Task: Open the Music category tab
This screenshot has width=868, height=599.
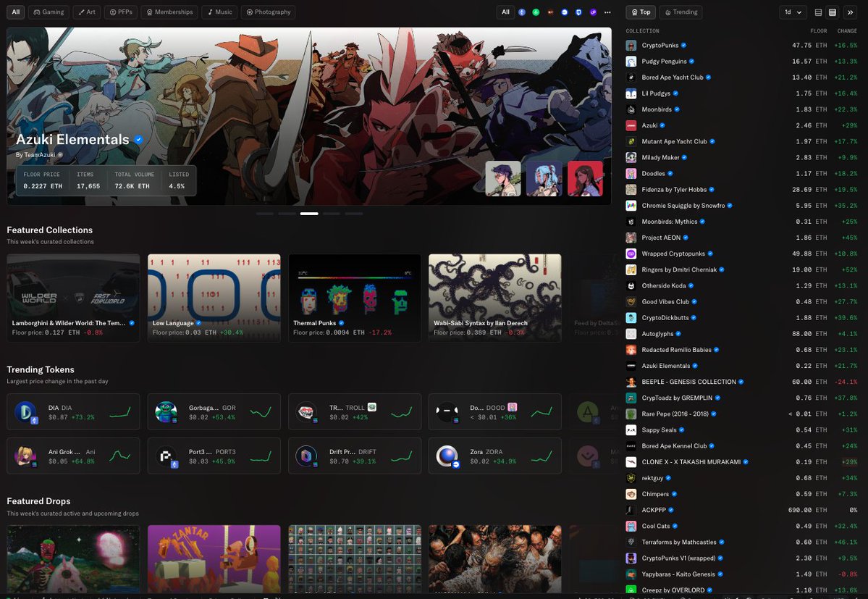Action: [220, 12]
